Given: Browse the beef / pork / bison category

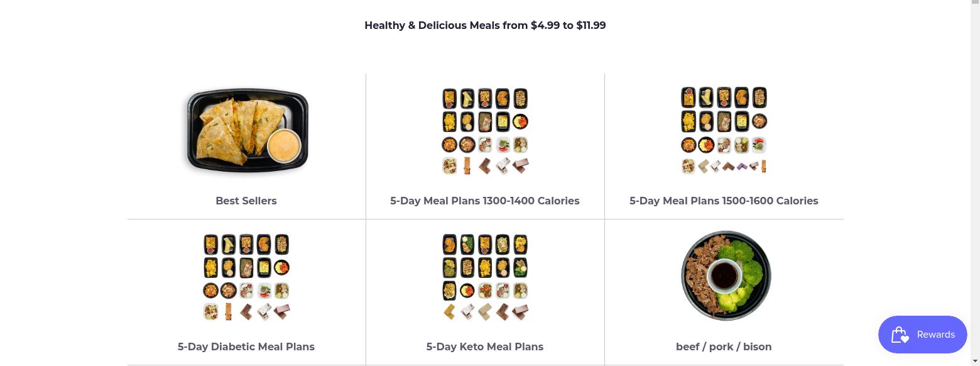Looking at the screenshot, I should coord(724,347).
